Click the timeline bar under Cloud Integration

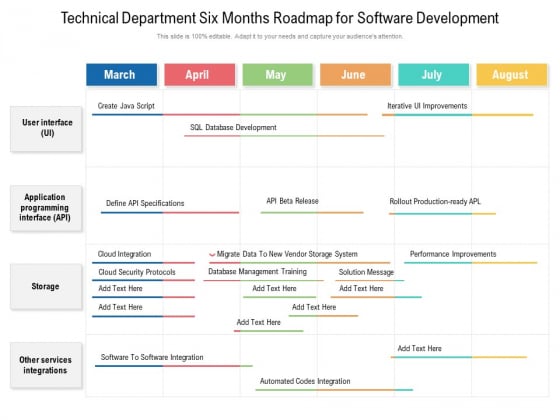[x=143, y=262]
